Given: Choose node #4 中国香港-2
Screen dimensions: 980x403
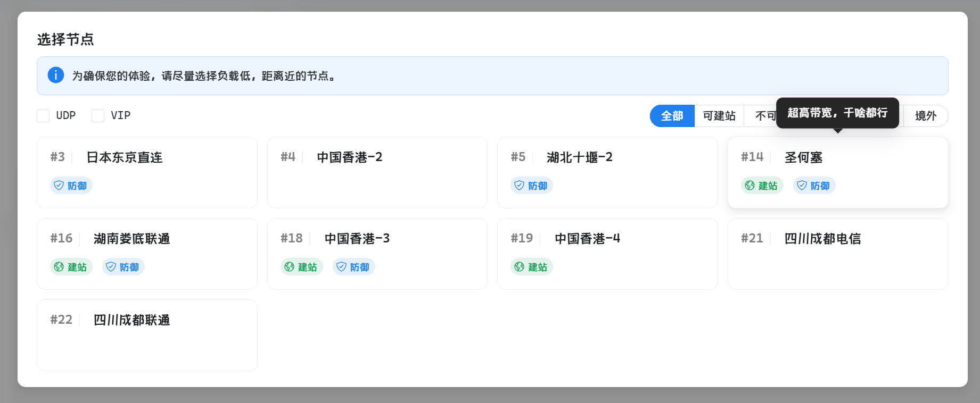Looking at the screenshot, I should coord(377,172).
